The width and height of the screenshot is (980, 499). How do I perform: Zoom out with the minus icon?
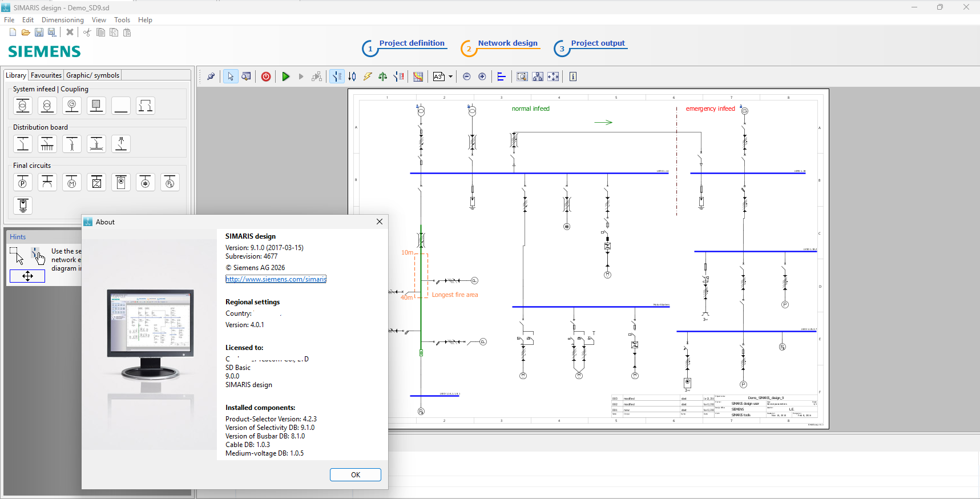click(467, 77)
